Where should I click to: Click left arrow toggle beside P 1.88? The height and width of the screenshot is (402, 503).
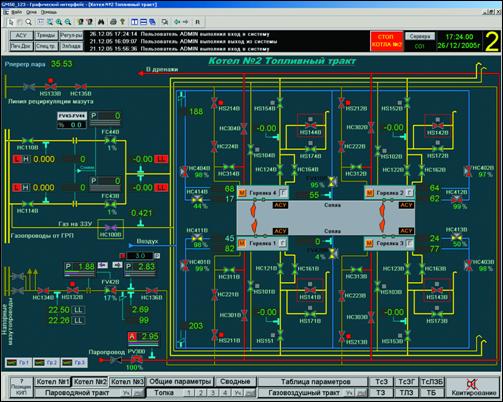click(103, 265)
